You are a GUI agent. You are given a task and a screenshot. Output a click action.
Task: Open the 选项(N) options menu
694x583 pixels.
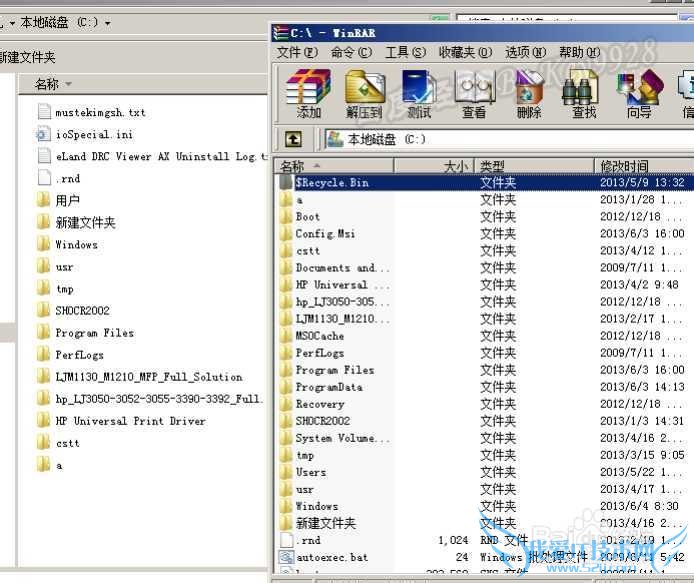pos(524,52)
